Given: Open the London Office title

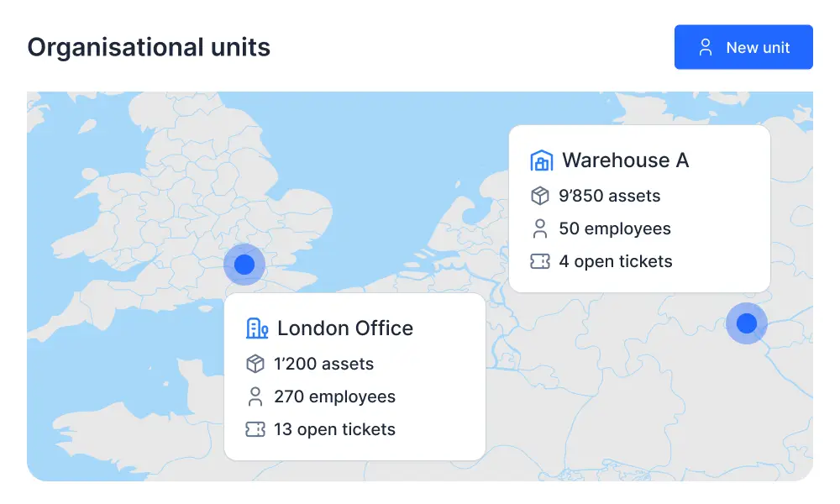Looking at the screenshot, I should (344, 328).
